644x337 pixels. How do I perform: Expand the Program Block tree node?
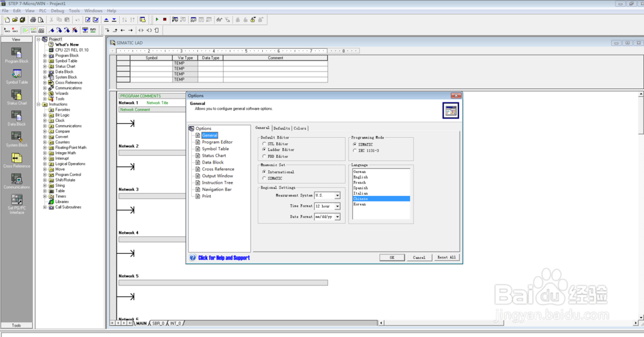pos(45,55)
